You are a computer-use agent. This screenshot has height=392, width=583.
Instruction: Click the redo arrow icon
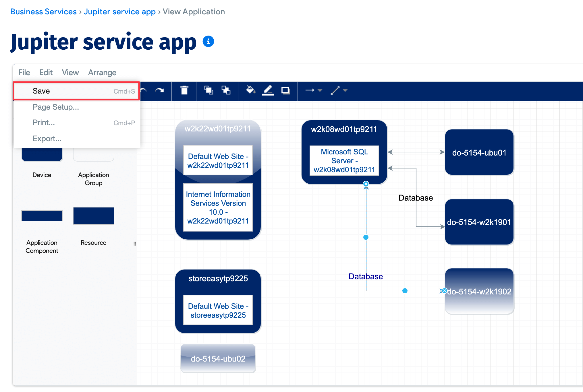[159, 91]
